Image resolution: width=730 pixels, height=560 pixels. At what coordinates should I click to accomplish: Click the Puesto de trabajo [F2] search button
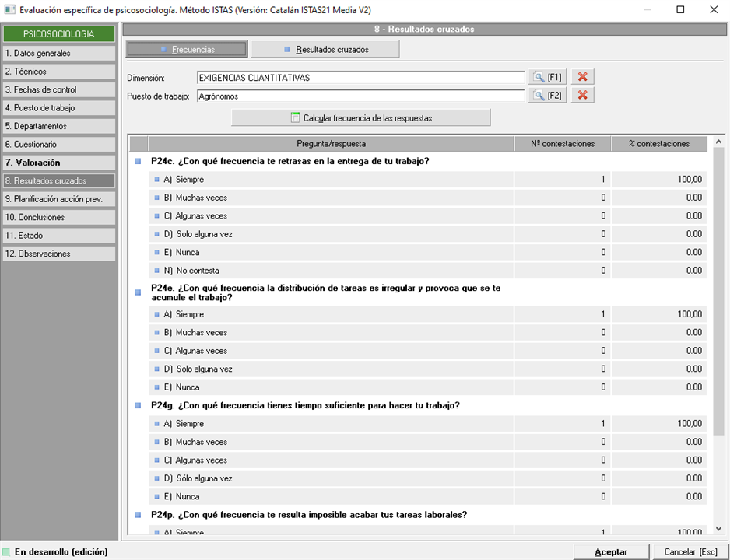(547, 96)
